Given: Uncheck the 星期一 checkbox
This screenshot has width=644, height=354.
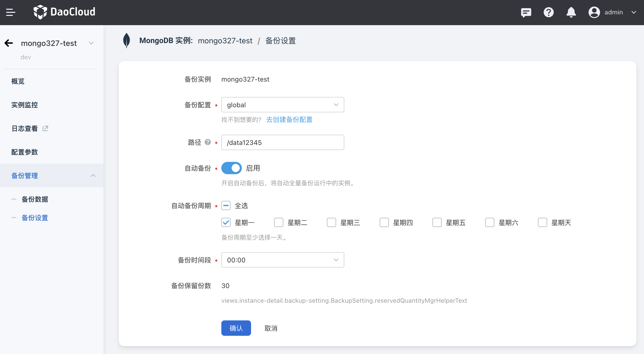Looking at the screenshot, I should (x=226, y=222).
